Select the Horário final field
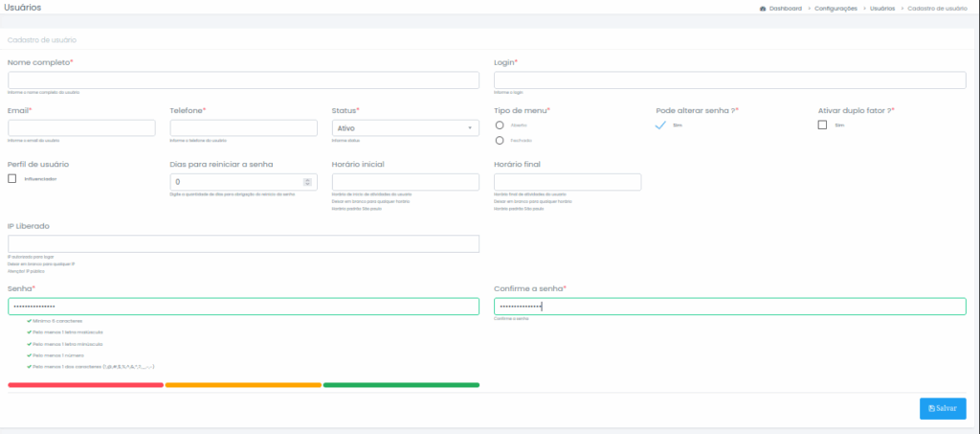 click(x=567, y=182)
